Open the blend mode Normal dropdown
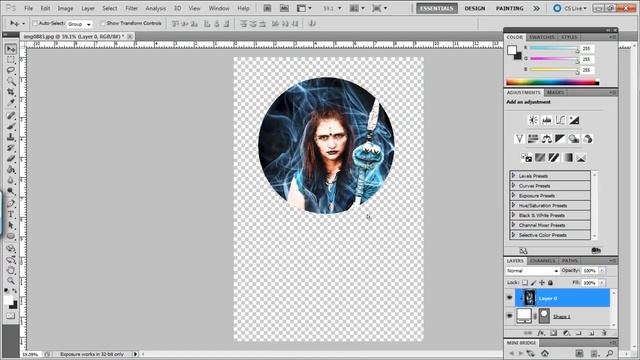This screenshot has height=360, width=640. pos(532,271)
